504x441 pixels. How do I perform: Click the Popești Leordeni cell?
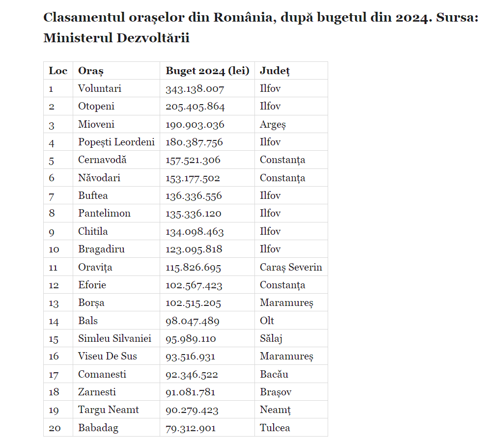coord(116,142)
